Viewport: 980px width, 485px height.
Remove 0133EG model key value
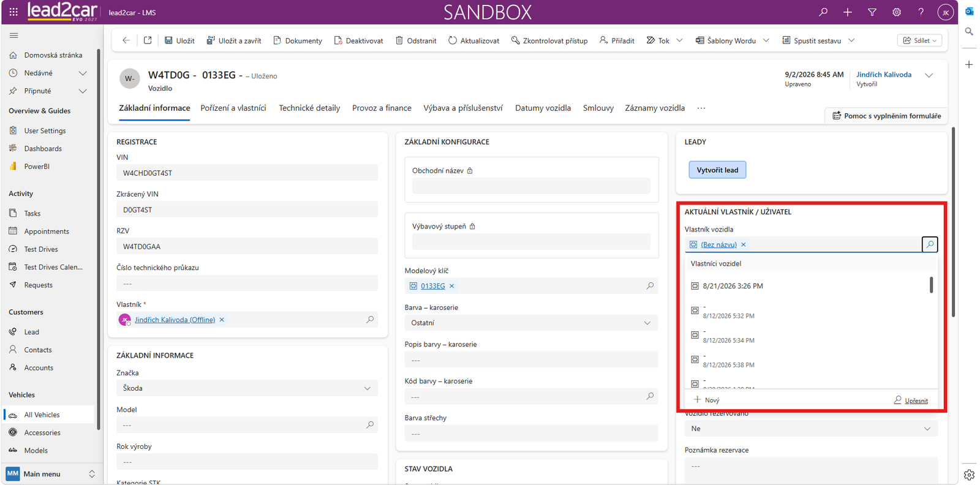tap(451, 286)
